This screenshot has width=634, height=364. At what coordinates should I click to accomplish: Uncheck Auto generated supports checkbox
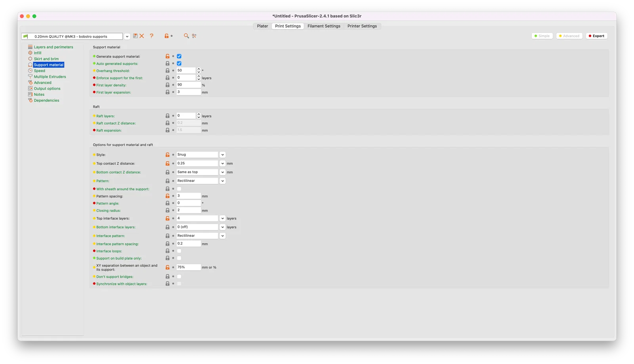(x=179, y=63)
